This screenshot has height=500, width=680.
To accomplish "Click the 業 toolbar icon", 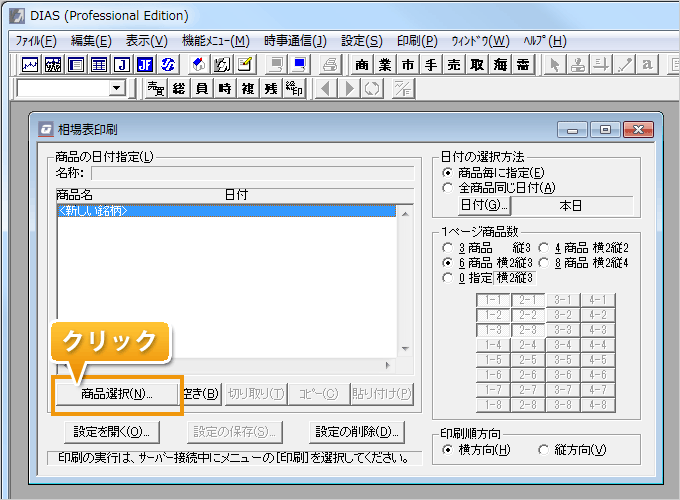I will pyautogui.click(x=385, y=64).
